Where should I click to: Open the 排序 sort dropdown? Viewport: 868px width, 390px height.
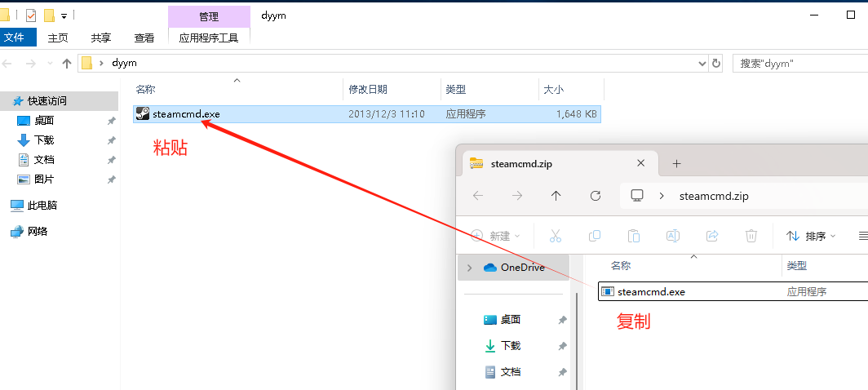pyautogui.click(x=810, y=236)
